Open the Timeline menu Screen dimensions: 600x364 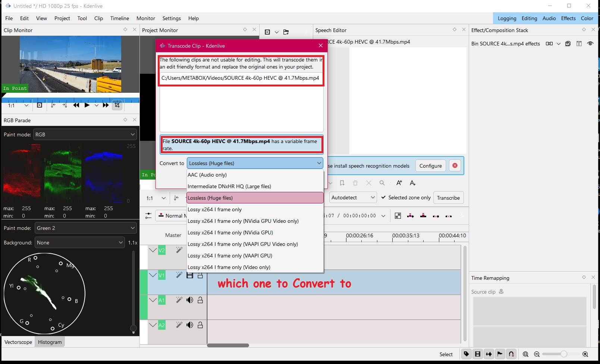[120, 18]
